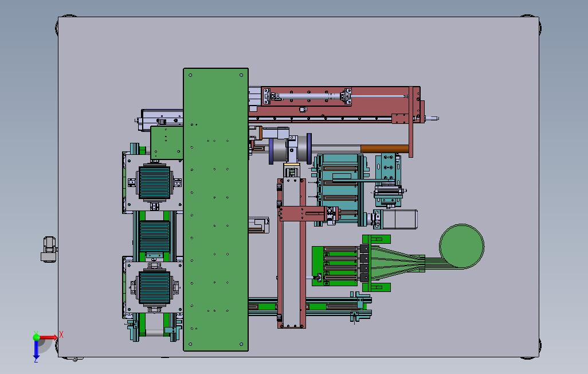Select the small gray motor on base plate's left edge
588x374 pixels.
pos(49,249)
